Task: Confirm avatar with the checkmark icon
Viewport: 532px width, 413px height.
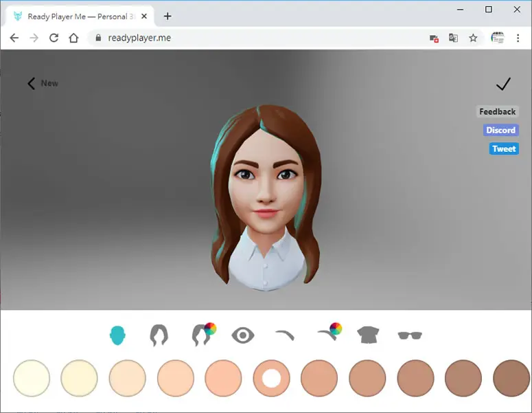Action: click(503, 84)
